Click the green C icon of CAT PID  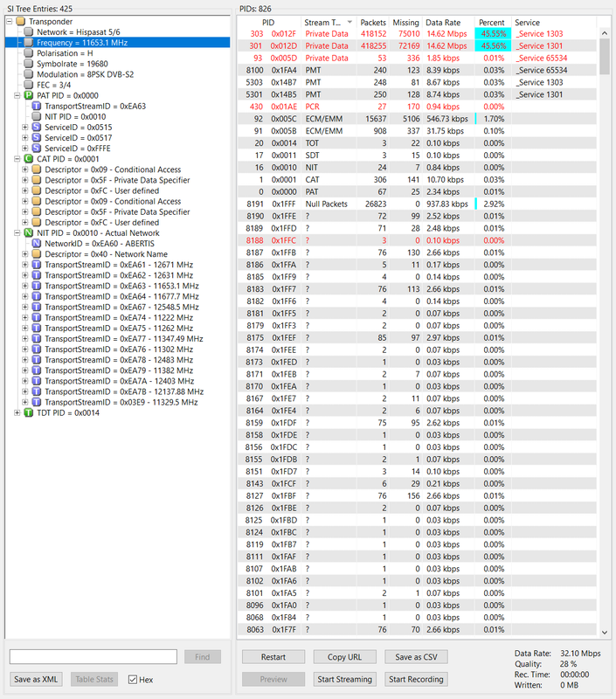(29, 159)
